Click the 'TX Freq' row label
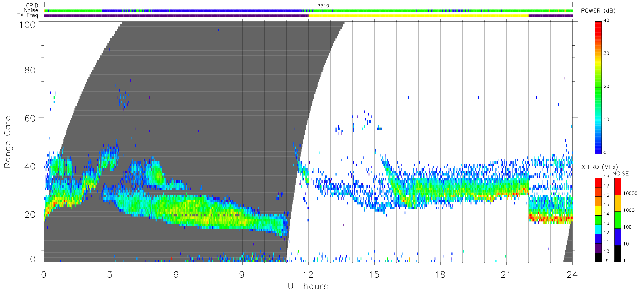Viewport: 644px width, 297px height. [28, 15]
